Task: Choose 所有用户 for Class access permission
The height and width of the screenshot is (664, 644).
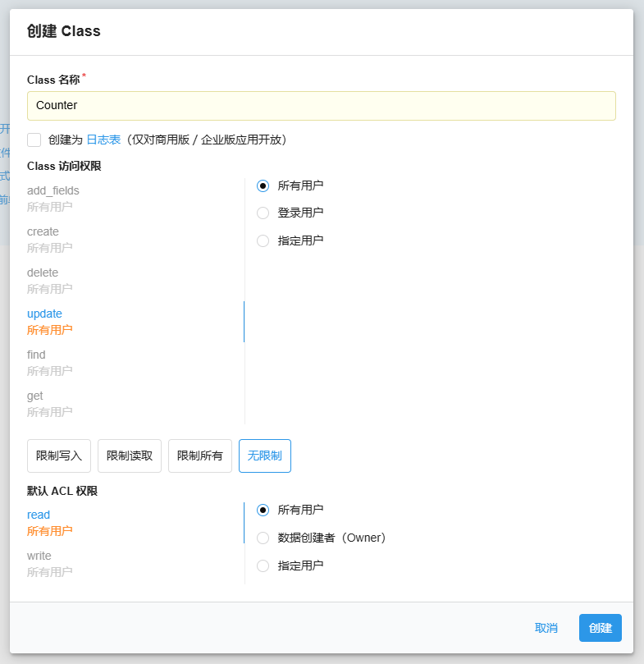Action: tap(263, 185)
